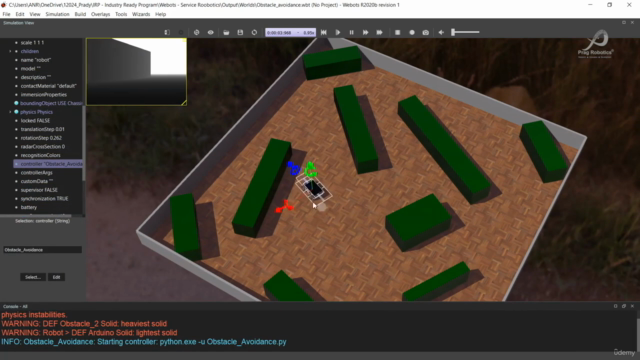The height and width of the screenshot is (360, 640).
Task: Open the Edit menu
Action: click(x=20, y=14)
